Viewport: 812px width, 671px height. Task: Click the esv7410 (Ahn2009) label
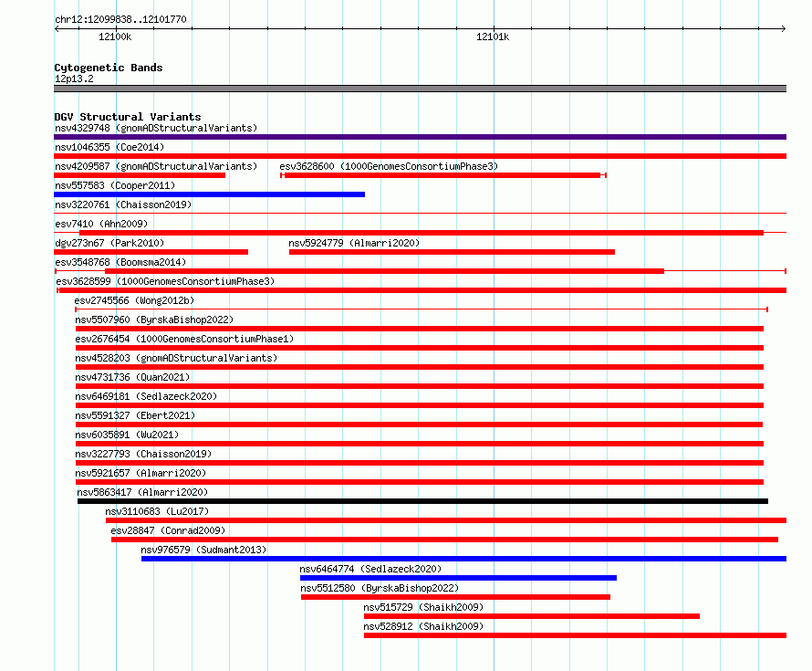pyautogui.click(x=101, y=224)
